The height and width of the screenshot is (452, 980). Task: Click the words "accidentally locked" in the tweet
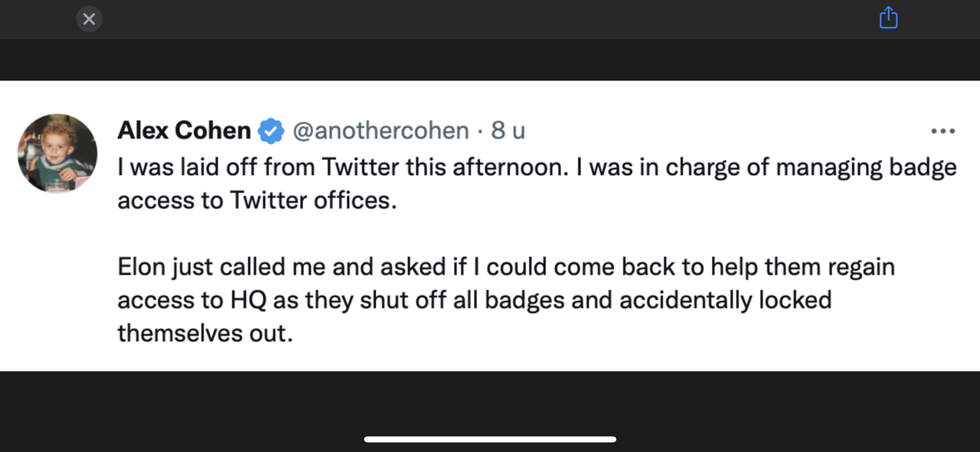725,300
